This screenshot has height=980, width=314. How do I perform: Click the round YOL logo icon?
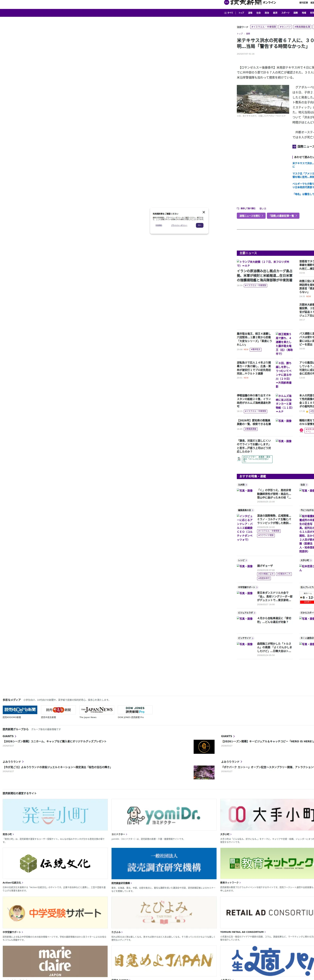[226, 2]
